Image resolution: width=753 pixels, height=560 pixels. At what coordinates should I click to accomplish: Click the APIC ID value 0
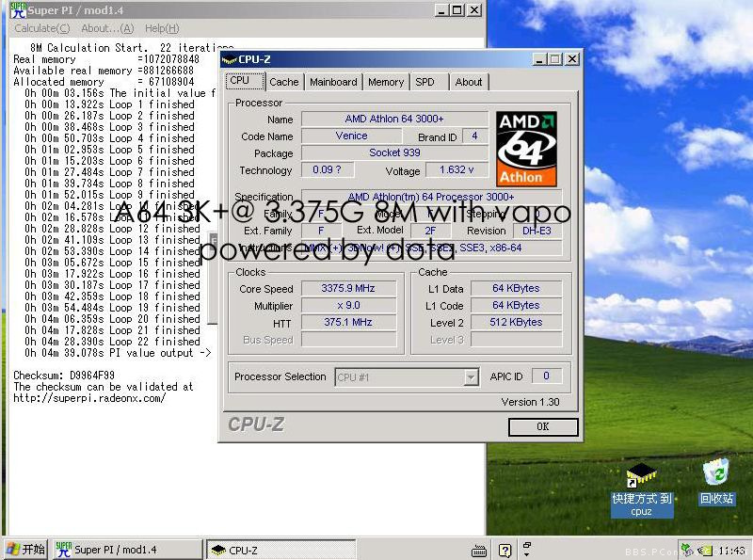point(547,376)
